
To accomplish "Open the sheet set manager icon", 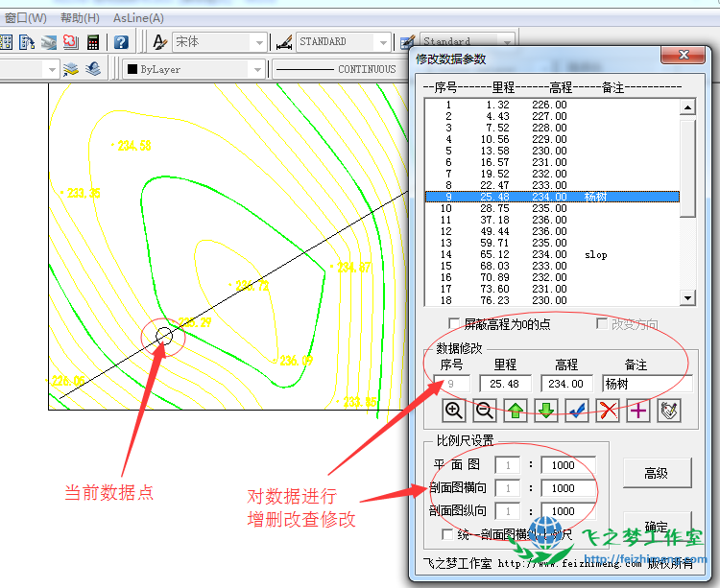I will pos(49,42).
